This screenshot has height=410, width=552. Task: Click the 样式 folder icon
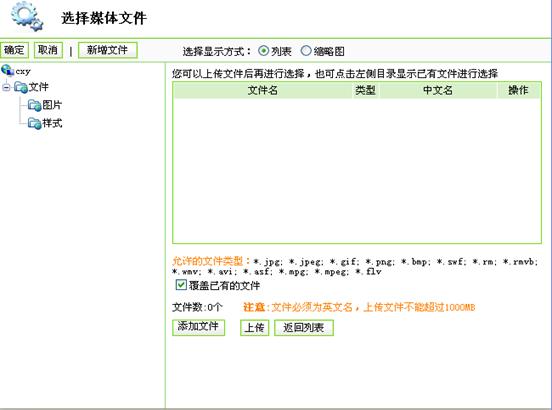pyautogui.click(x=34, y=123)
